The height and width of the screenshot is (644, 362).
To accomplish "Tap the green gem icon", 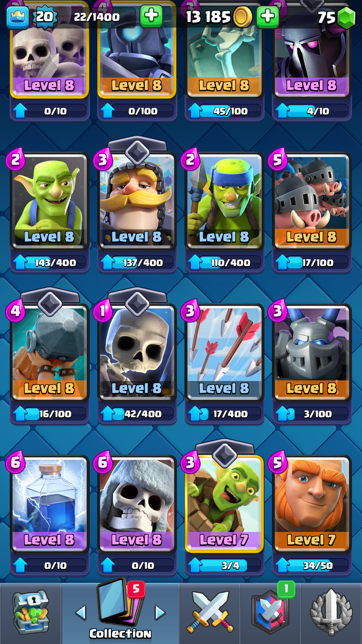I will point(347,18).
